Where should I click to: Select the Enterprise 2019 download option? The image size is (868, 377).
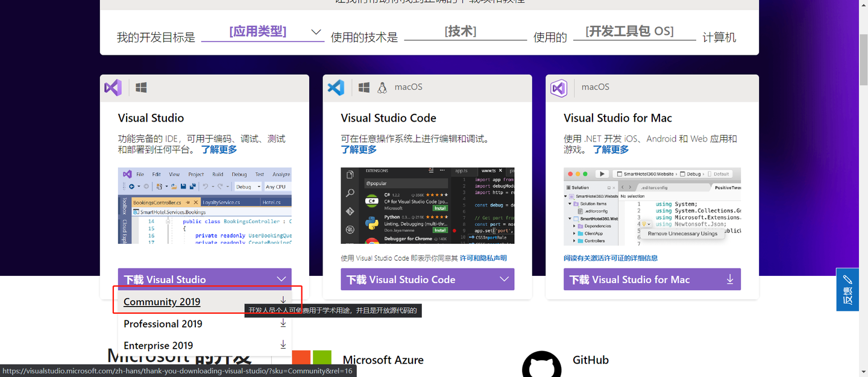(159, 345)
